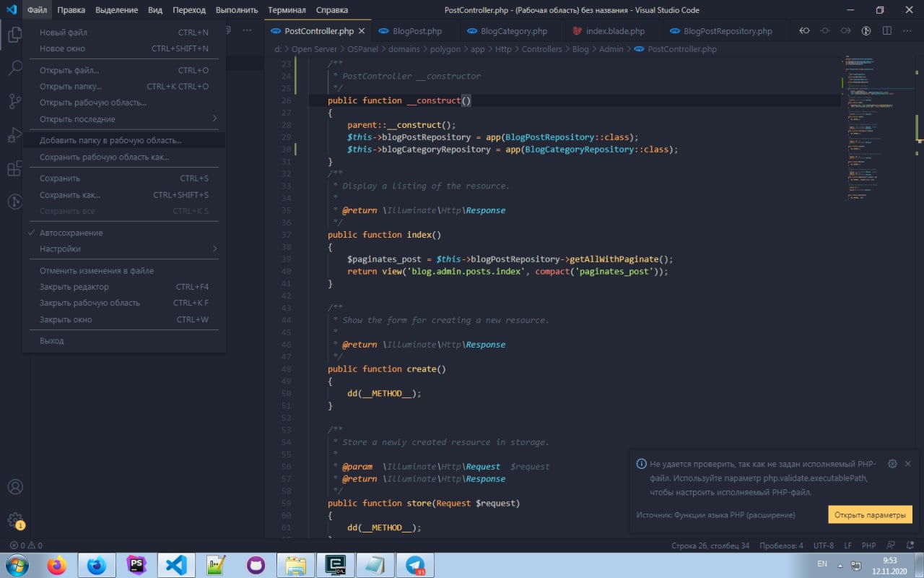Click the EN language indicator in tray
This screenshot has width=924, height=578.
pyautogui.click(x=822, y=563)
